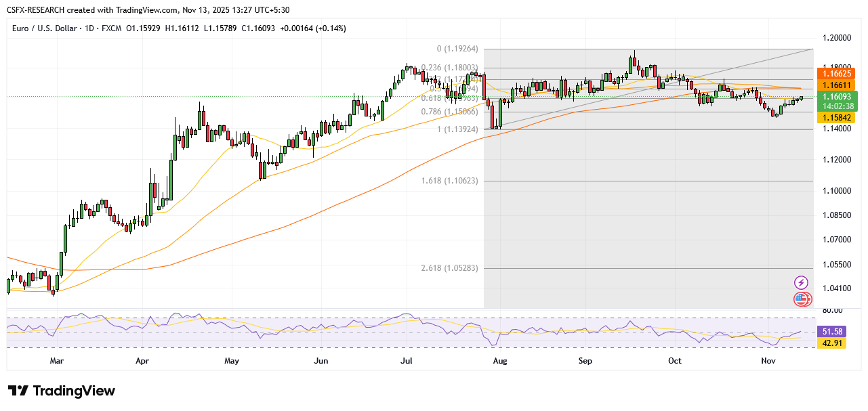The height and width of the screenshot is (411, 868).
Task: Click the Jun label on the time axis
Action: click(x=321, y=361)
